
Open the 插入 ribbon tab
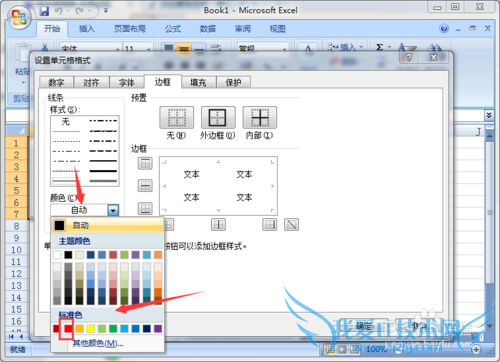[x=87, y=29]
